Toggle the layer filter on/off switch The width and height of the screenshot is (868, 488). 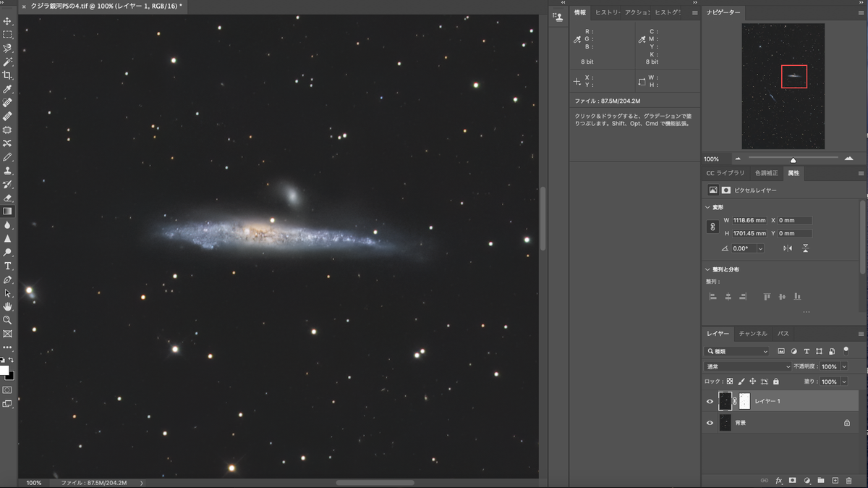[x=846, y=350]
